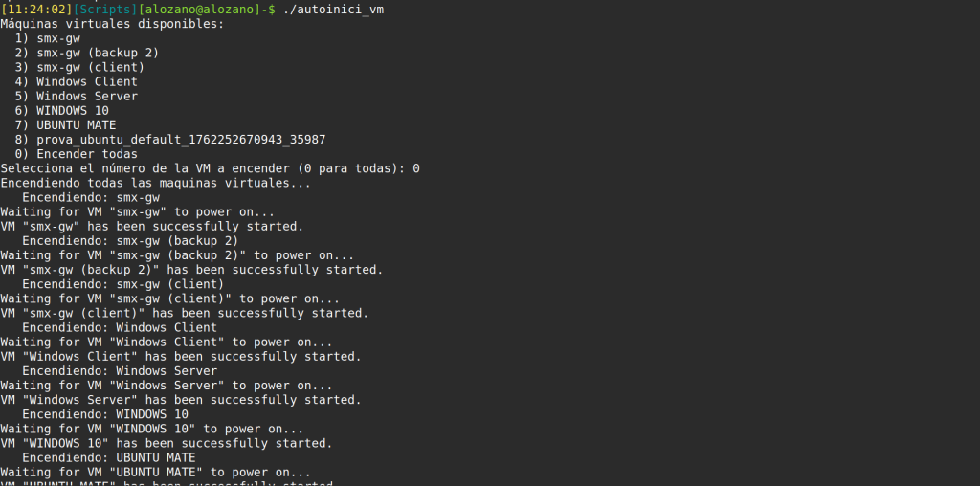The height and width of the screenshot is (486, 980).
Task: Click the 'Máquinas virtuales disponibles' header line
Action: [112, 24]
